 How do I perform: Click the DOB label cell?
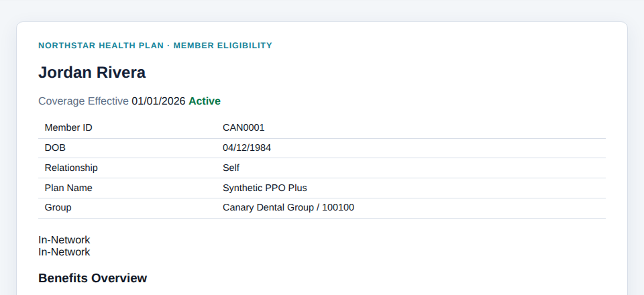(x=127, y=148)
